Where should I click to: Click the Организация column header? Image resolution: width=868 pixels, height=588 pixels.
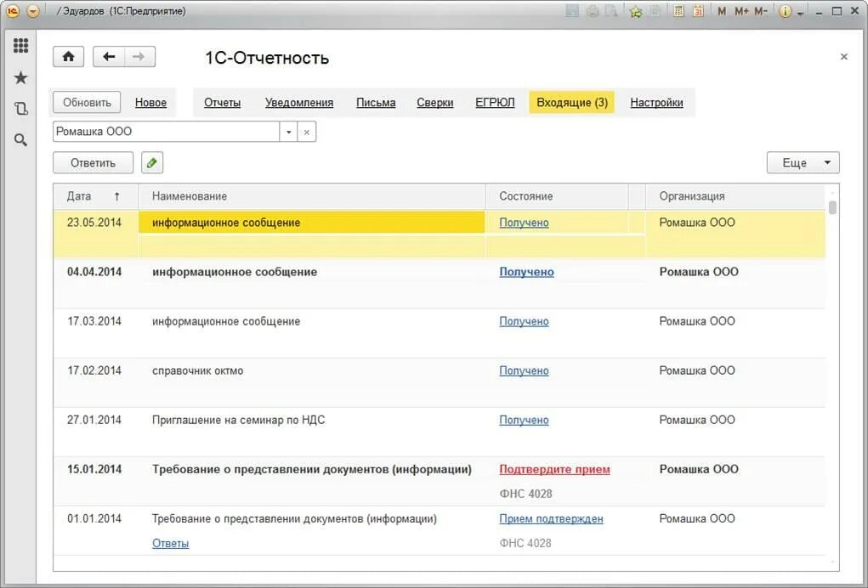735,196
